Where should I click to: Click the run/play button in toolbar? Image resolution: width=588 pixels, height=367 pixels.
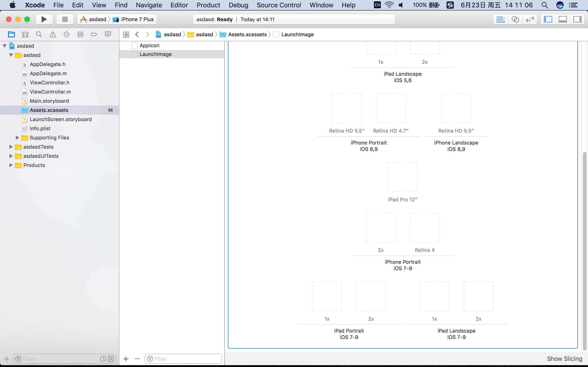tap(45, 19)
